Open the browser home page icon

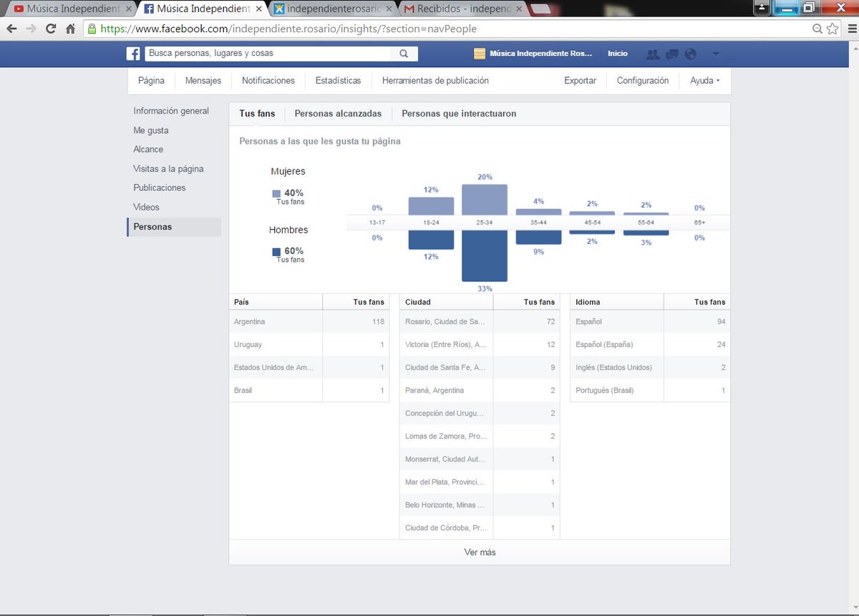point(70,29)
